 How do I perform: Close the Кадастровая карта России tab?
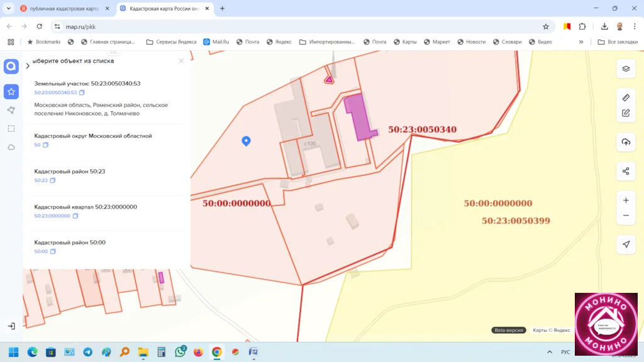pos(207,8)
